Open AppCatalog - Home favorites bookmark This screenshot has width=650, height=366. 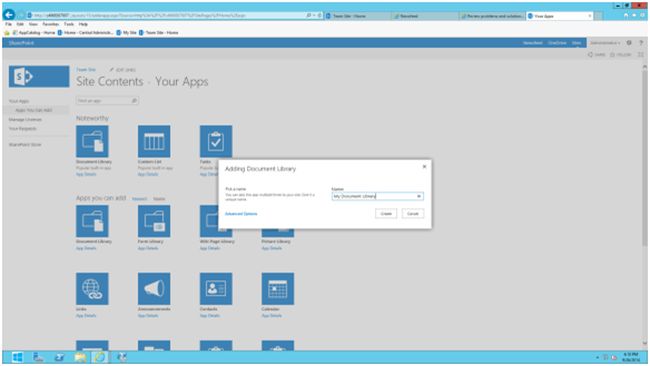(x=33, y=32)
